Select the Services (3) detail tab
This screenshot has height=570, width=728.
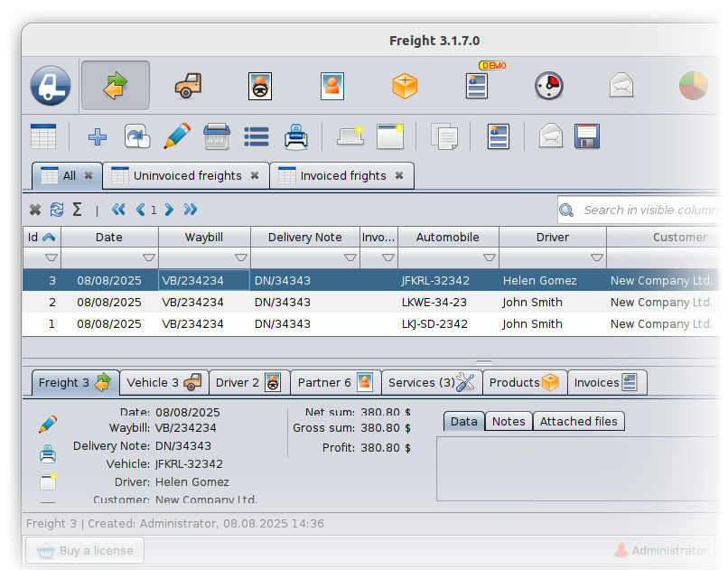433,382
